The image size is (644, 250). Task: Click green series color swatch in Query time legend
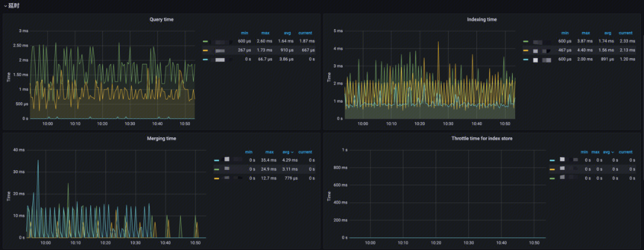point(206,41)
